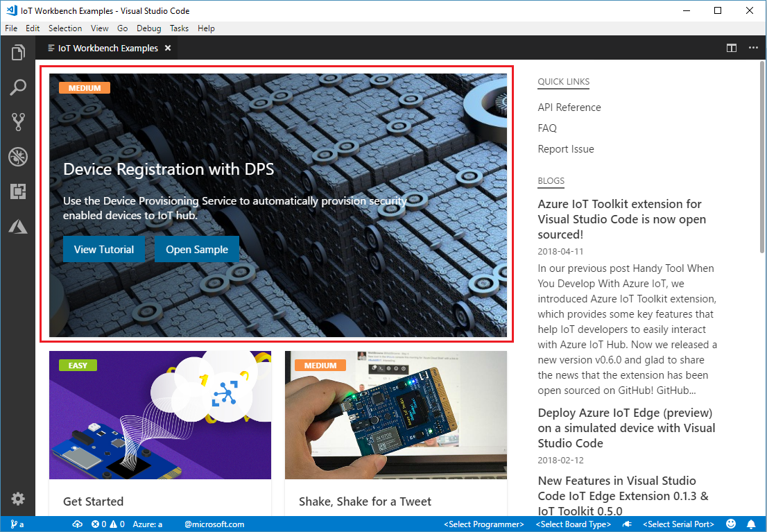Click the plug icon in status bar

pos(627,524)
